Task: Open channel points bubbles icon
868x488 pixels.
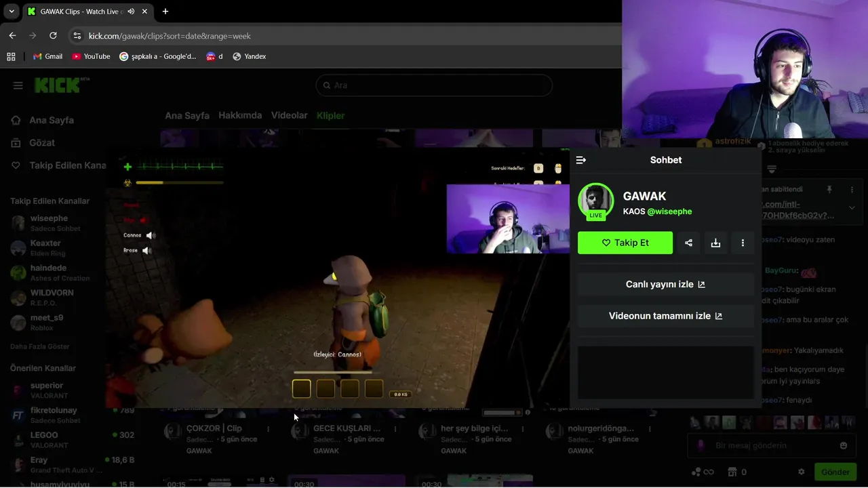Action: (x=696, y=472)
